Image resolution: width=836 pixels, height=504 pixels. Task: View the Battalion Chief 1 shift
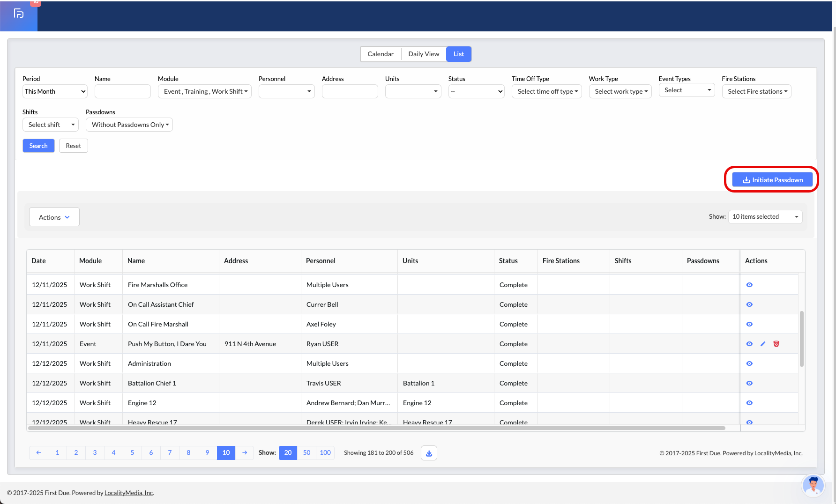coord(749,383)
